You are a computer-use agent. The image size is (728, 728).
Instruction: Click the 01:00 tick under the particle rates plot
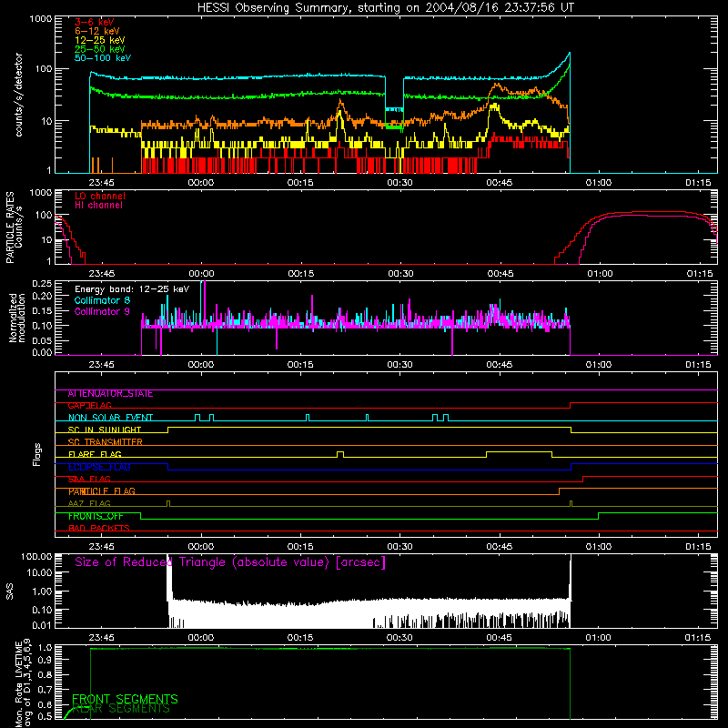click(600, 274)
